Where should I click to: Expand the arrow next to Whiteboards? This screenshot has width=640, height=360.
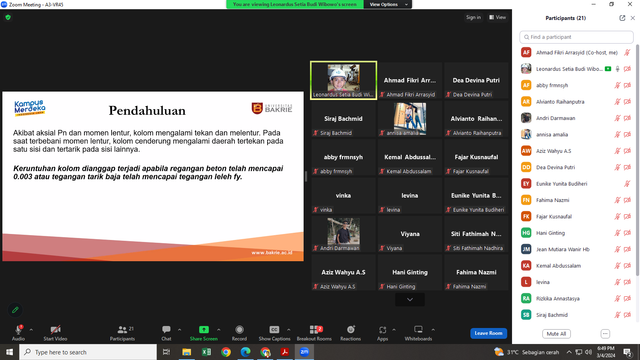click(x=433, y=330)
